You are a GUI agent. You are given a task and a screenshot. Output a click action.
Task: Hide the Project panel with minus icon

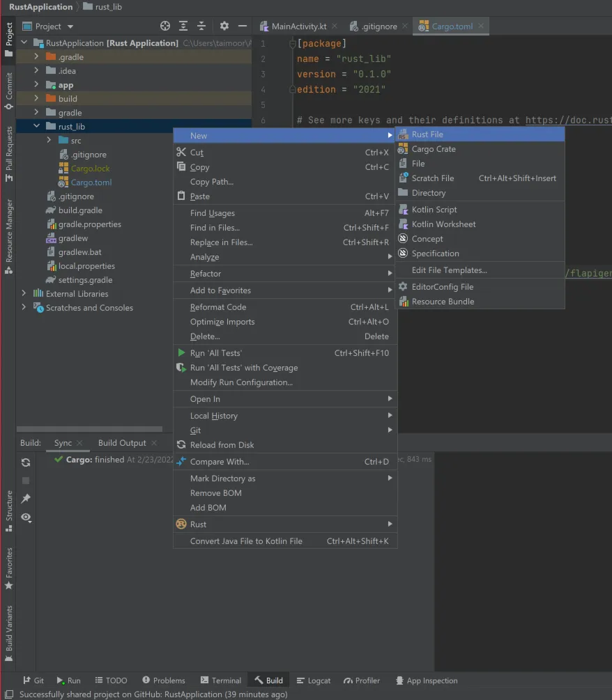pyautogui.click(x=242, y=26)
